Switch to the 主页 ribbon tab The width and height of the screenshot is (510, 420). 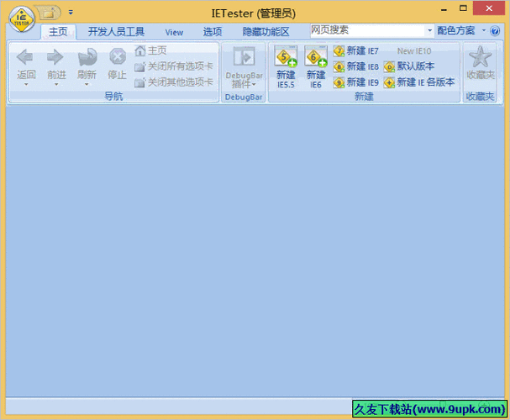(58, 32)
